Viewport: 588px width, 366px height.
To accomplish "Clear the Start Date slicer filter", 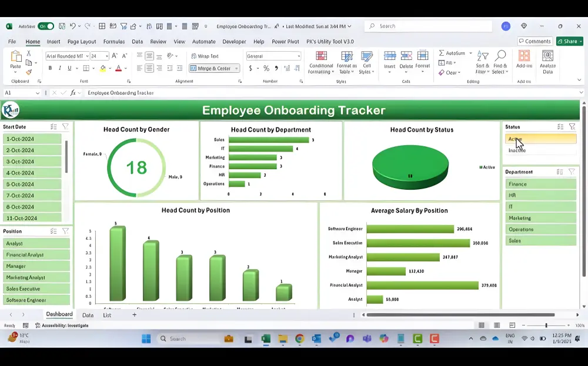I will (x=65, y=126).
